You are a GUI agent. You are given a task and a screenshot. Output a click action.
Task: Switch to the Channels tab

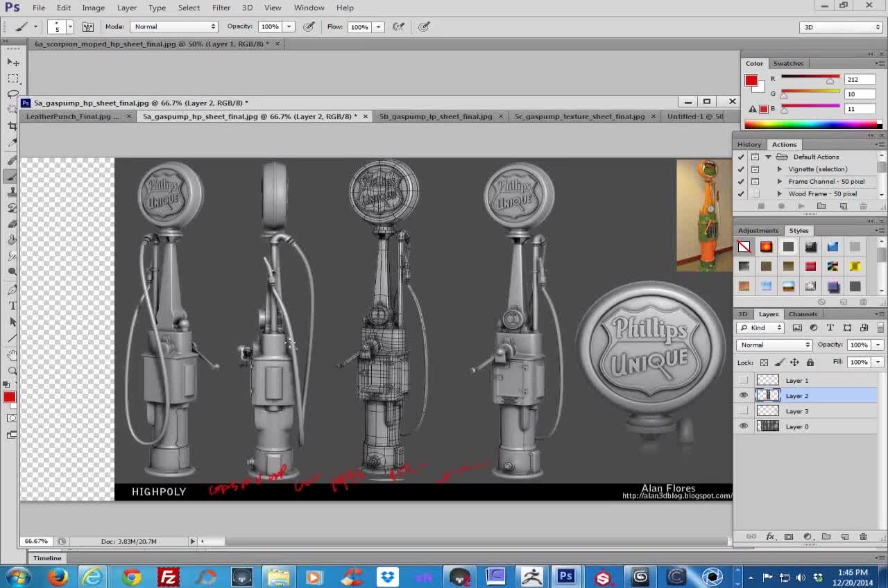pos(803,314)
